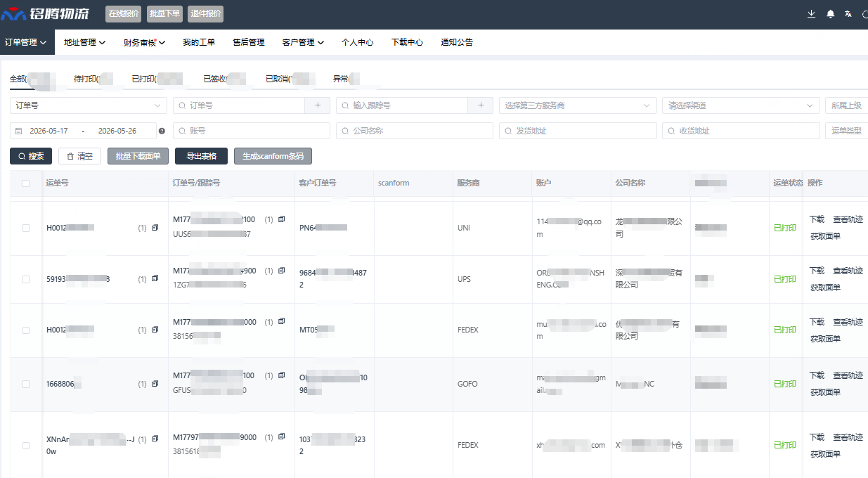Click 查看轨迹 in the XNnAr row
This screenshot has height=478, width=868.
tap(848, 437)
